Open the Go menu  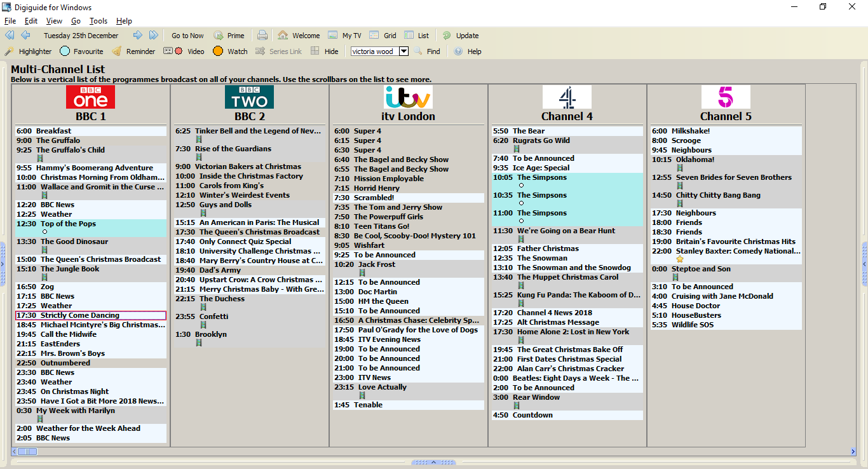[76, 21]
